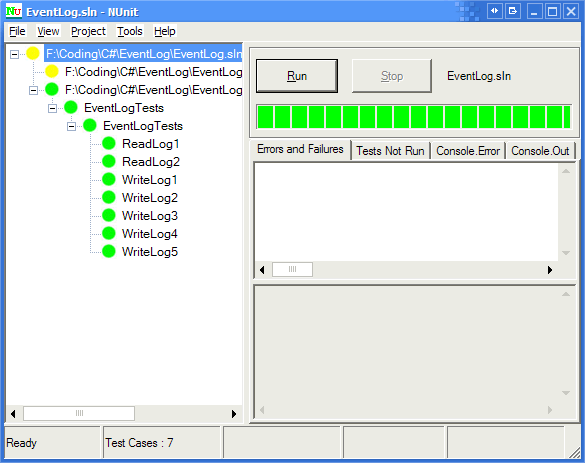Viewport: 585px width, 463px height.
Task: Click the title bar screen-with-arrow button
Action: 513,11
